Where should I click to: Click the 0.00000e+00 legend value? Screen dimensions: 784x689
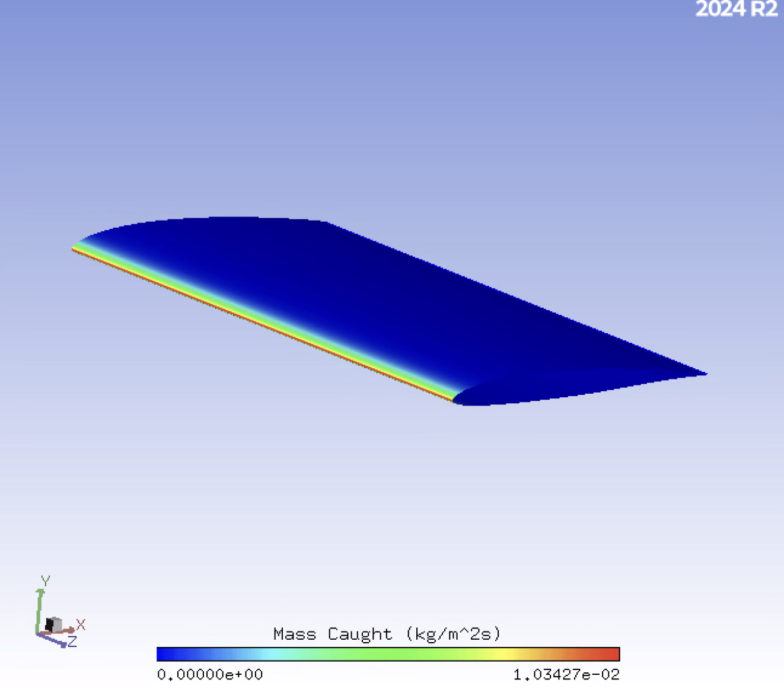(x=210, y=674)
